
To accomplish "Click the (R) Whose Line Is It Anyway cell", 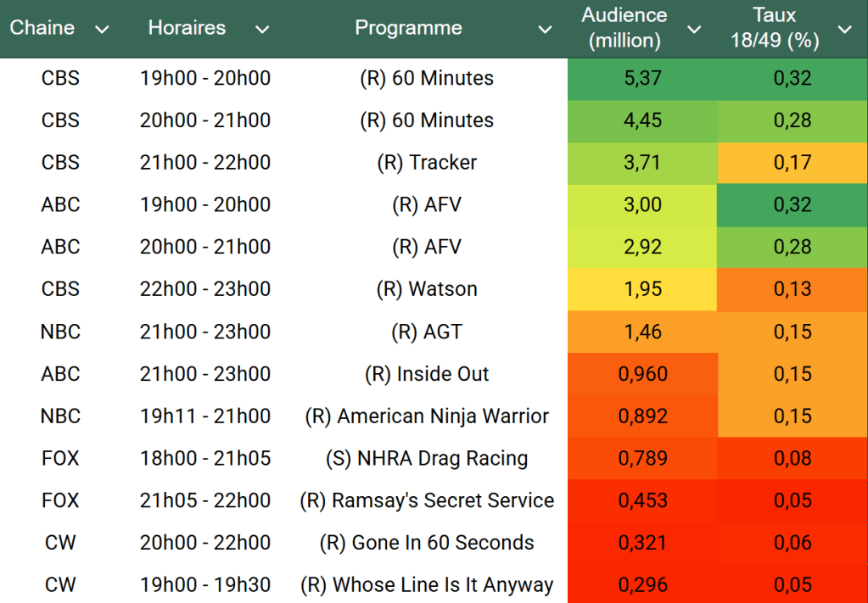I will [x=427, y=585].
